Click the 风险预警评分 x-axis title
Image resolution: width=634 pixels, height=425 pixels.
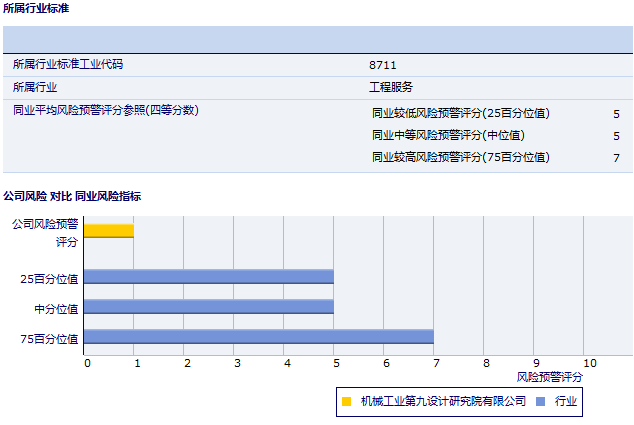[549, 377]
